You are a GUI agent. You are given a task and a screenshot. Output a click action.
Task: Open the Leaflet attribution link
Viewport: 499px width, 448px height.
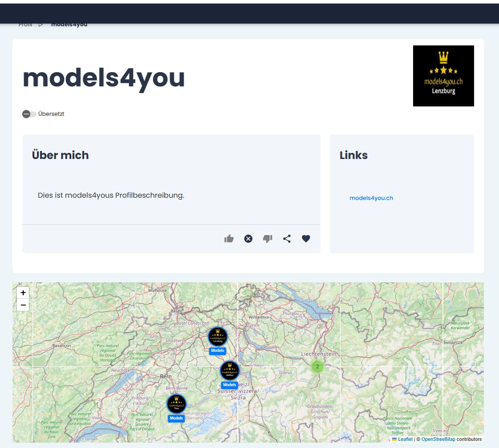click(405, 439)
